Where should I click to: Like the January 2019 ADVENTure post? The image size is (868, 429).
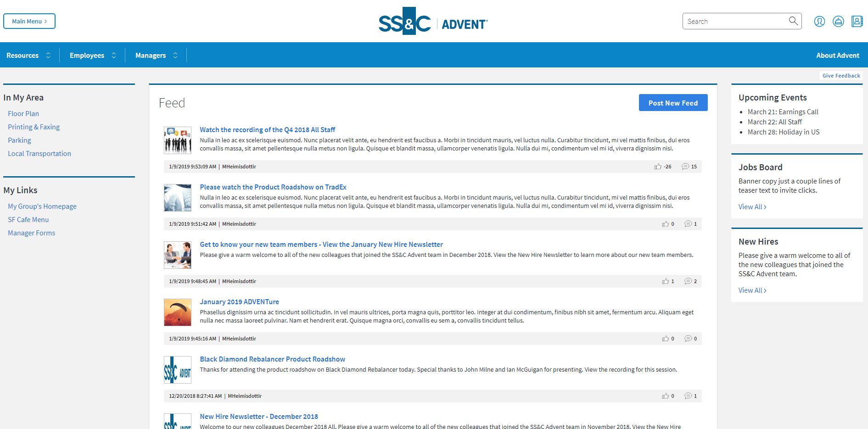pos(665,339)
